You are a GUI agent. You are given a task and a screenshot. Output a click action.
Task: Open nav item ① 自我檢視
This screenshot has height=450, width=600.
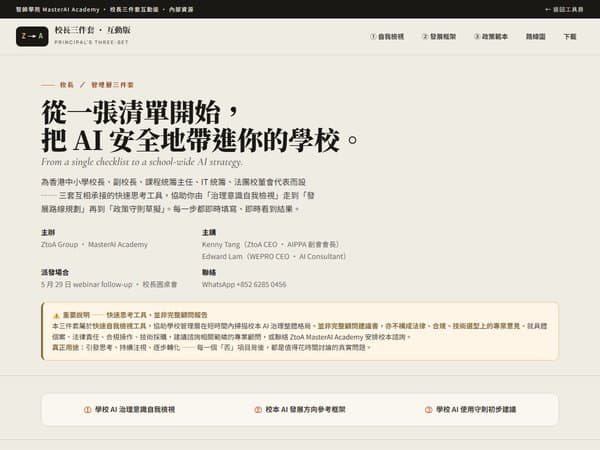(x=387, y=37)
